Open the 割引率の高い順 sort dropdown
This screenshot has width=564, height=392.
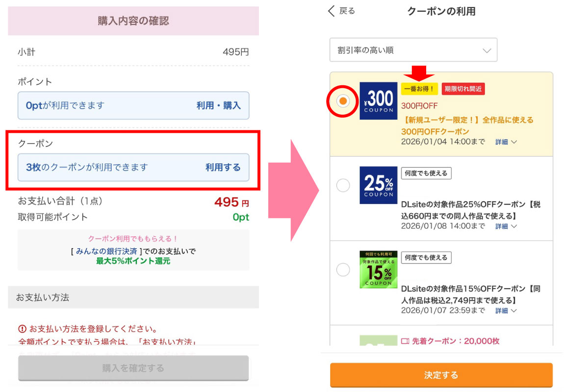click(x=413, y=50)
